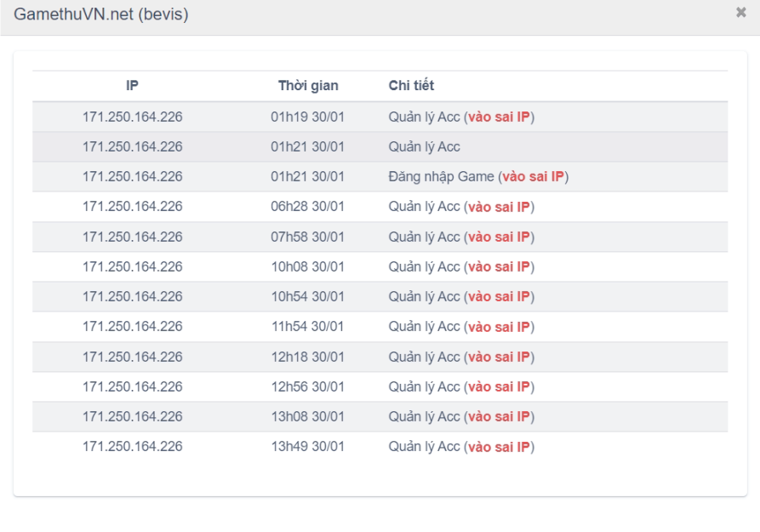
Task: Click the 13h49 30/01 timestamp
Action: (x=308, y=446)
